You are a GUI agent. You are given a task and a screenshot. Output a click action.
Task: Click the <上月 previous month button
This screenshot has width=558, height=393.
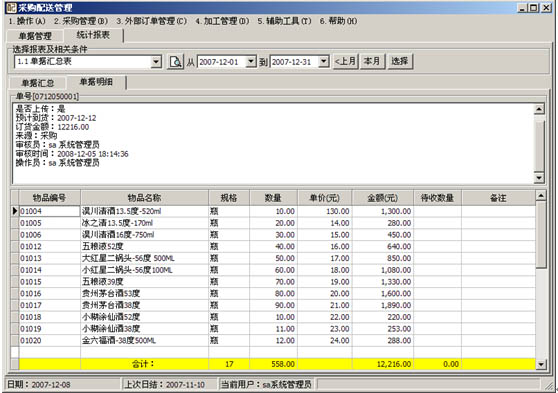point(345,62)
